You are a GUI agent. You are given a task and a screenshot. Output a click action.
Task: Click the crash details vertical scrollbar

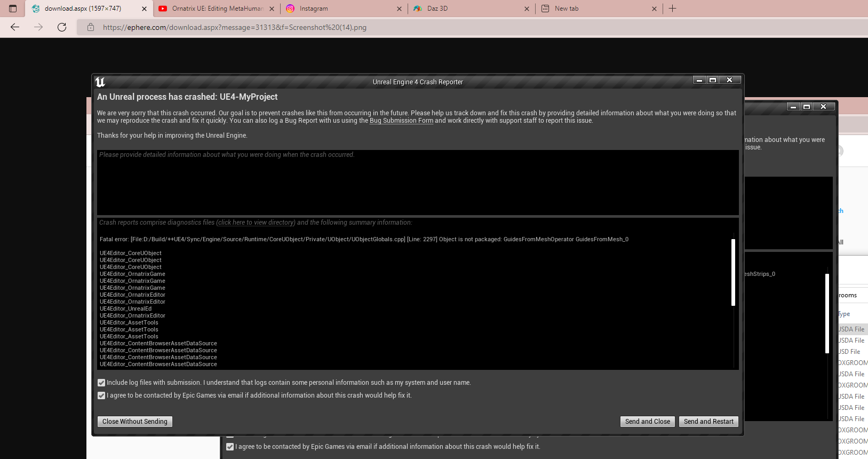(733, 272)
